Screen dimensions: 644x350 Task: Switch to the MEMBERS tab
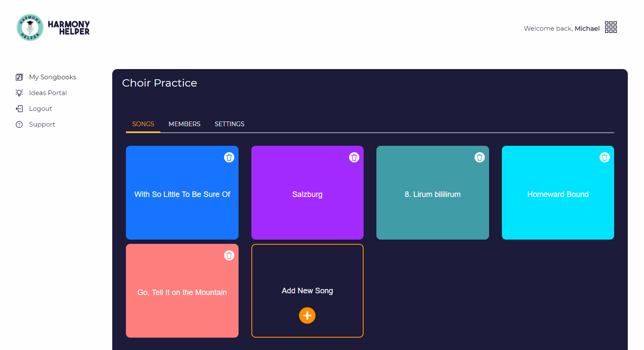pyautogui.click(x=184, y=124)
